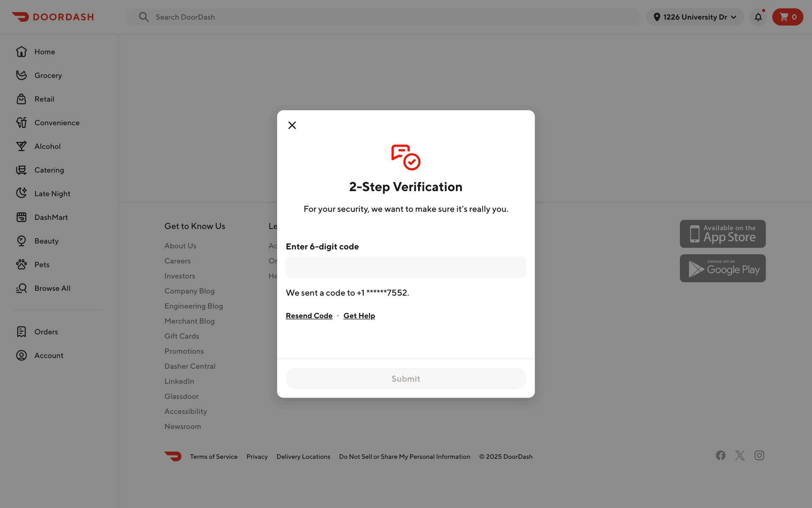Select the Late Night menu label
Viewport: 812px width, 508px height.
tap(52, 193)
